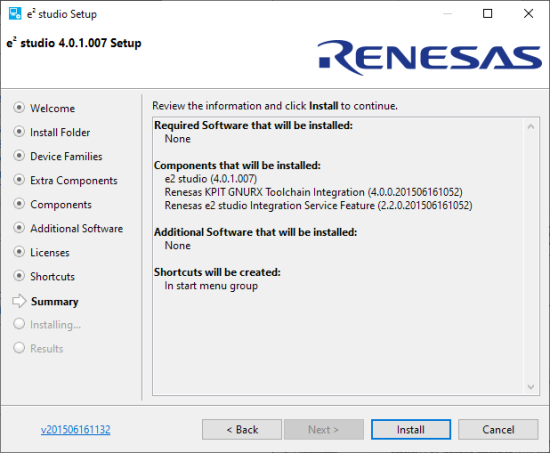Click the 'Required Software that will be installed' heading
This screenshot has height=453, width=550.
253,125
